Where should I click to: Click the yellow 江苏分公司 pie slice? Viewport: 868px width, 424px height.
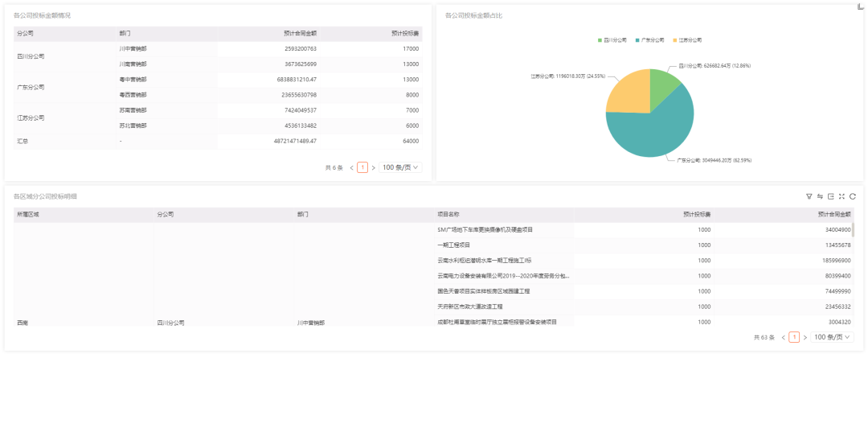(x=631, y=93)
